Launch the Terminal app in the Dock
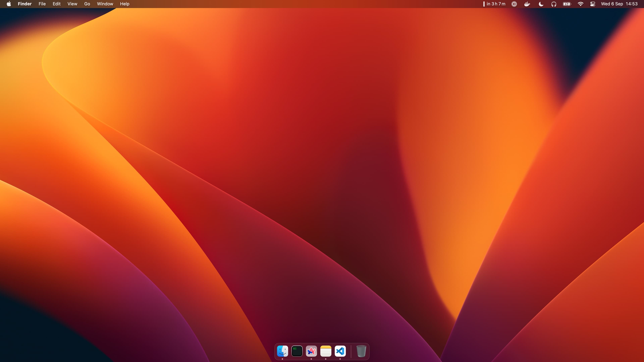This screenshot has height=362, width=644. coord(297,351)
